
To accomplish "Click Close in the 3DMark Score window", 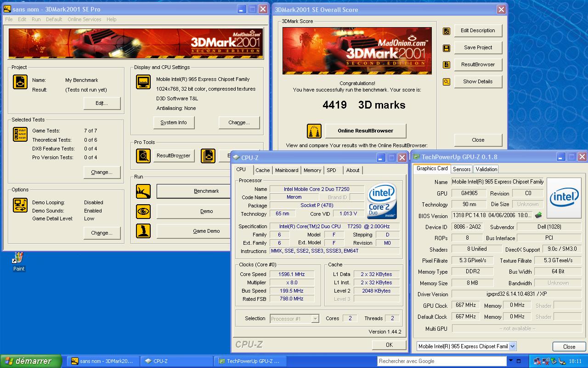I will pyautogui.click(x=478, y=140).
